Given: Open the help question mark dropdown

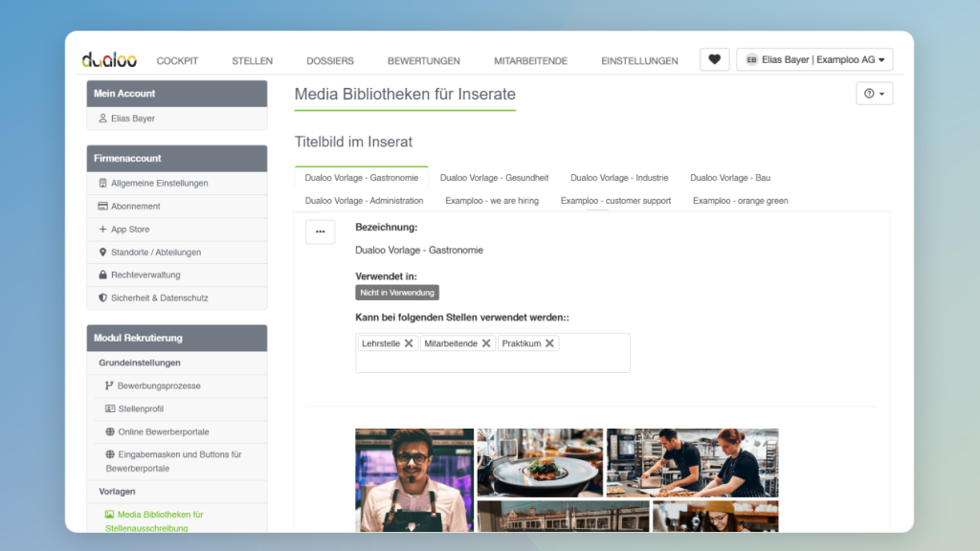Looking at the screenshot, I should (872, 93).
